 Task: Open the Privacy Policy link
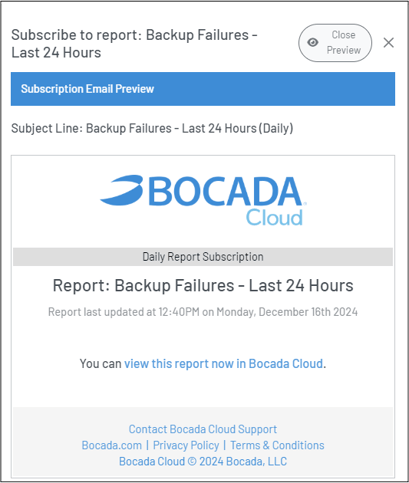(186, 445)
